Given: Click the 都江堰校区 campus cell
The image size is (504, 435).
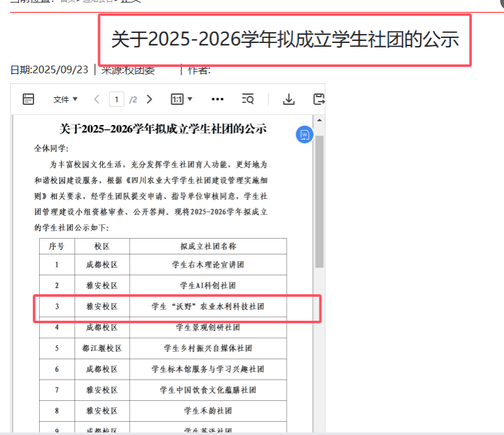Looking at the screenshot, I should point(102,348).
